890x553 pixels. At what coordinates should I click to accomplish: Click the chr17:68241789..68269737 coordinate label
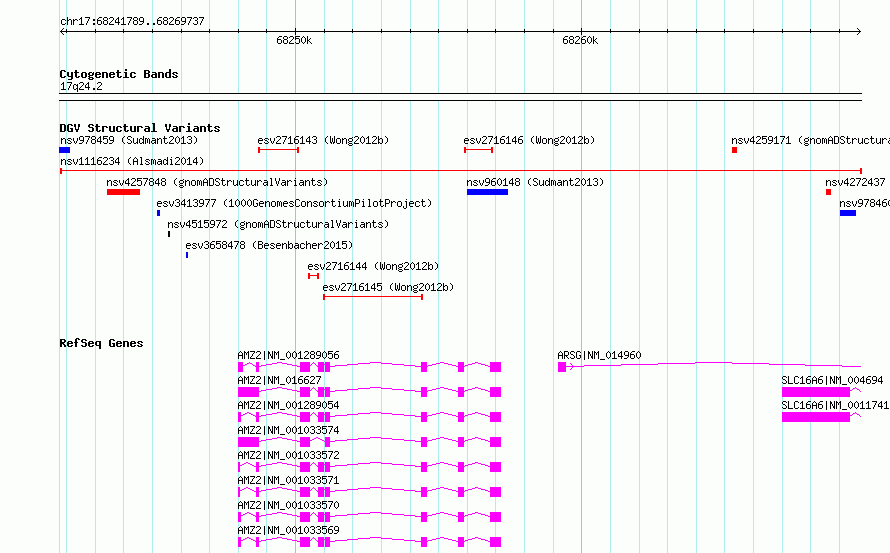click(132, 21)
